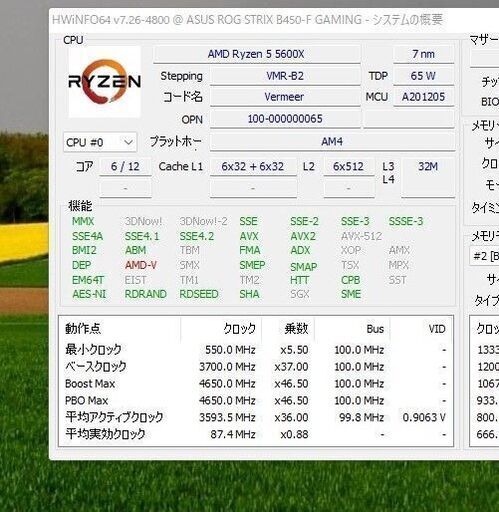Select the ベースクロック row label
Image resolution: width=499 pixels, height=512 pixels.
pyautogui.click(x=96, y=367)
